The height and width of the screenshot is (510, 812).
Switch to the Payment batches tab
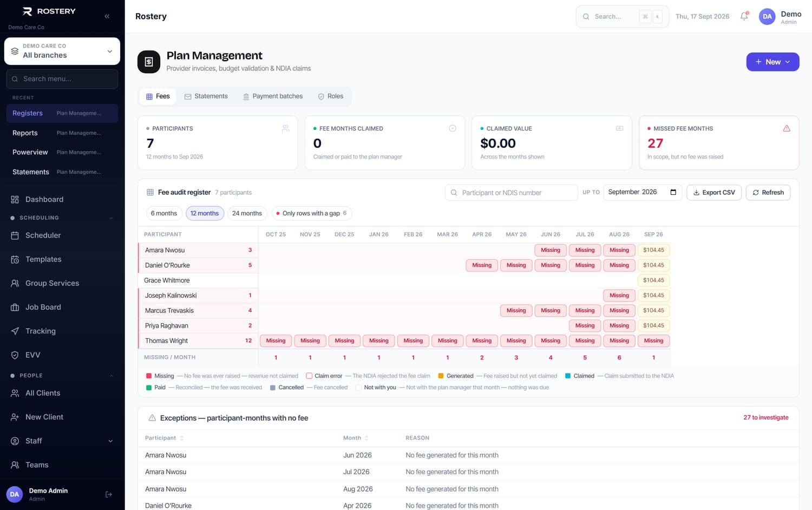click(x=272, y=96)
